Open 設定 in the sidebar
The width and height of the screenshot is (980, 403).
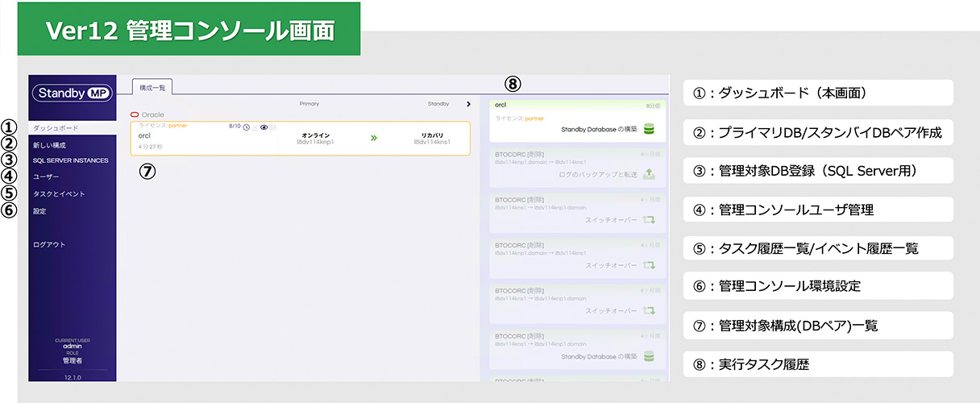point(39,211)
